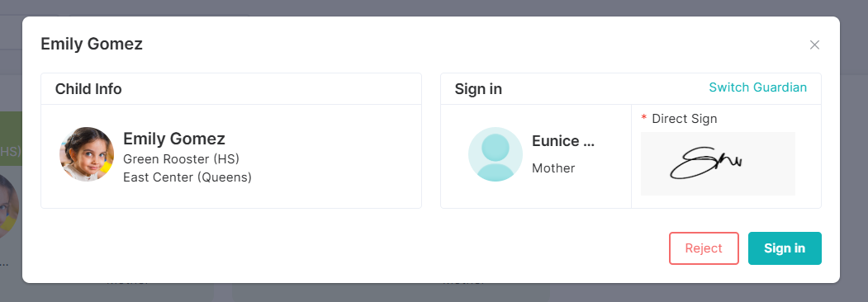Confirm with the teal Sign in button
Screen dimensions: 868x302
click(785, 248)
